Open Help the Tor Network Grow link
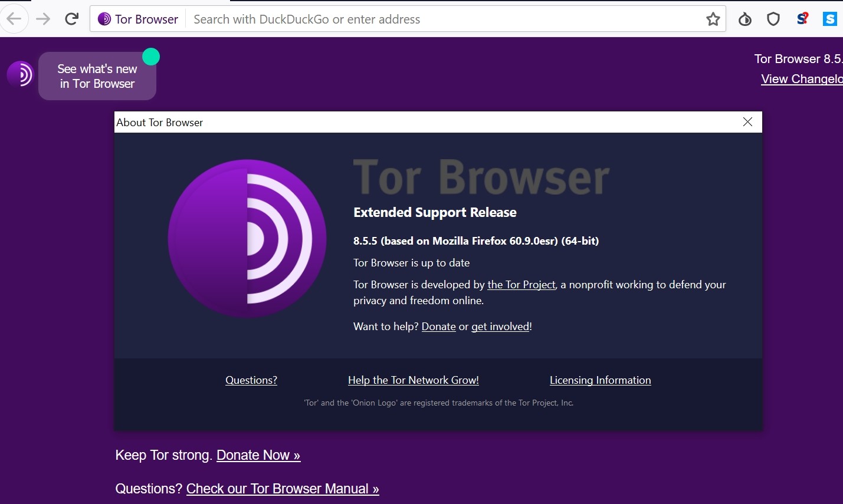 [414, 380]
